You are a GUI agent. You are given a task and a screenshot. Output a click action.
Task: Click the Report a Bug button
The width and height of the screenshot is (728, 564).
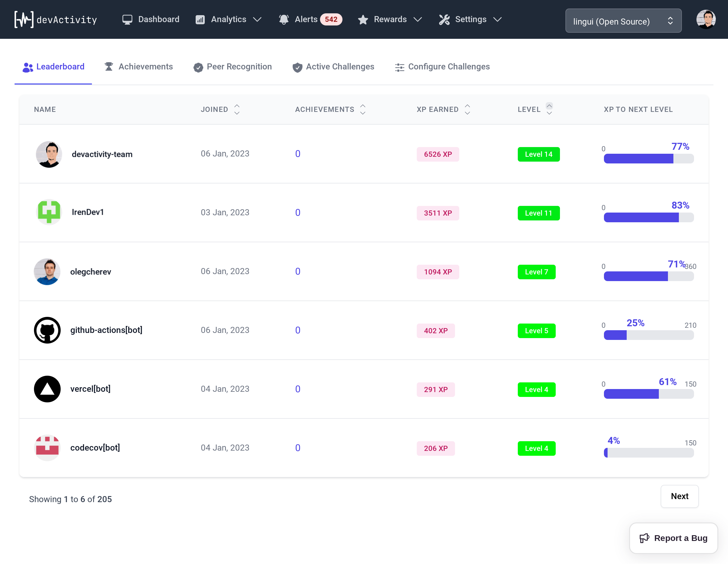tap(674, 538)
